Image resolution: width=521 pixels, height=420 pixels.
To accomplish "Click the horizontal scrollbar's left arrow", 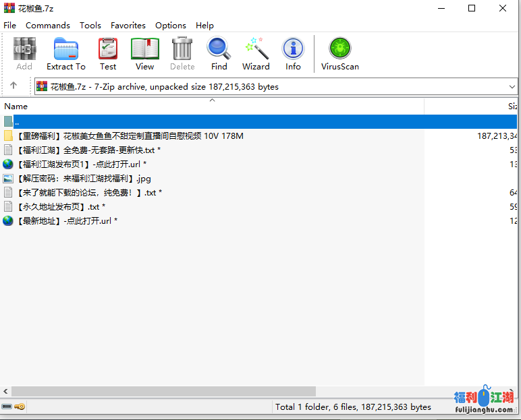I will pos(5,391).
